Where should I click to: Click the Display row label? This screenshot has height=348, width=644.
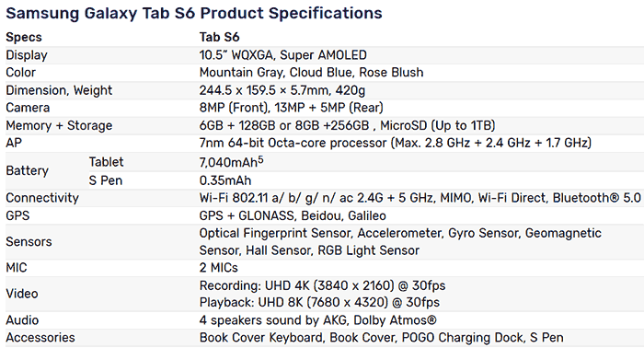coord(27,55)
